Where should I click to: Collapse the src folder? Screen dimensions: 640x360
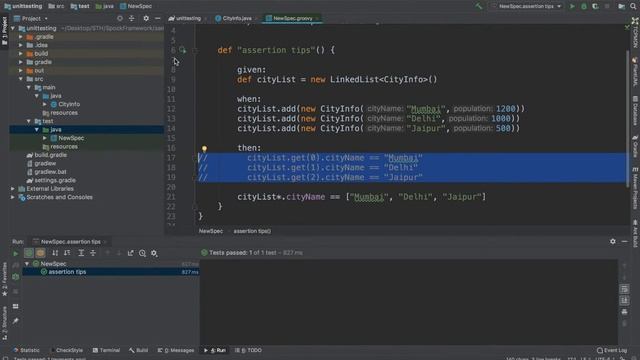pyautogui.click(x=21, y=79)
